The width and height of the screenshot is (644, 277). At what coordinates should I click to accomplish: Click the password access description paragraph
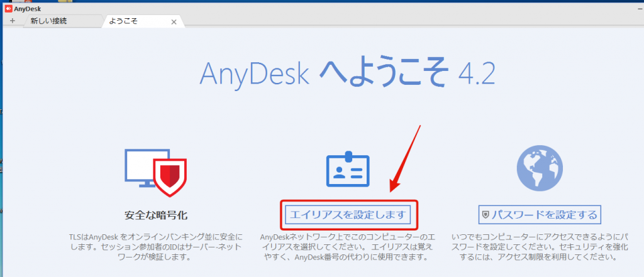(x=538, y=247)
